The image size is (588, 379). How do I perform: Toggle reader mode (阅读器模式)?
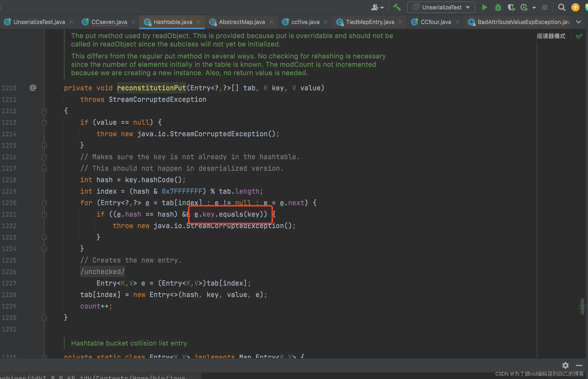pyautogui.click(x=551, y=36)
